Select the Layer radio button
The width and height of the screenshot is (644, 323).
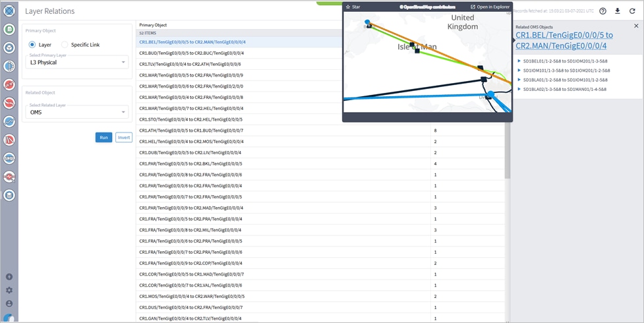pos(32,44)
